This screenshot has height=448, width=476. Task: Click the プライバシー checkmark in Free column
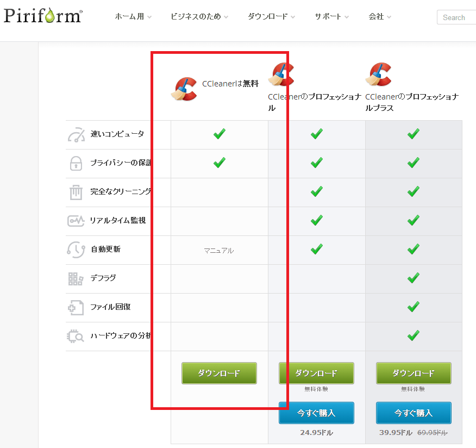click(x=219, y=163)
